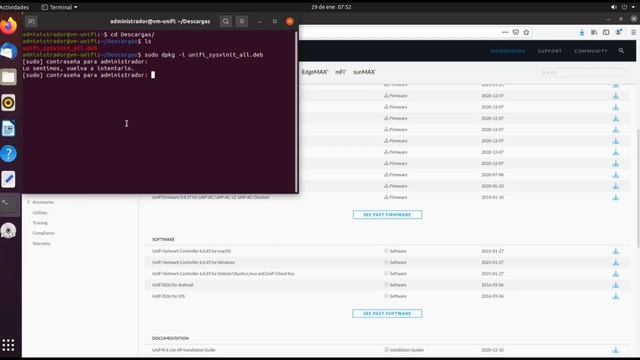Click the Ubiquiti site search magnifier

[x=621, y=51]
